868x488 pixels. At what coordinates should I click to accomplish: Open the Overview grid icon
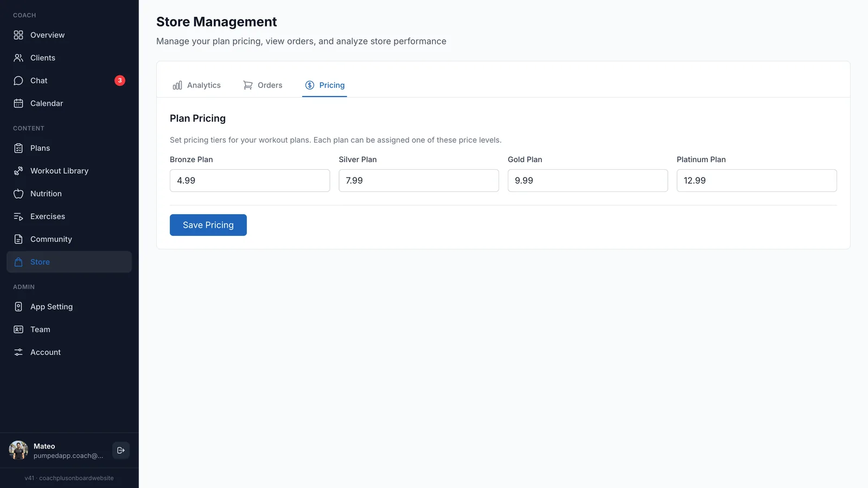point(18,35)
